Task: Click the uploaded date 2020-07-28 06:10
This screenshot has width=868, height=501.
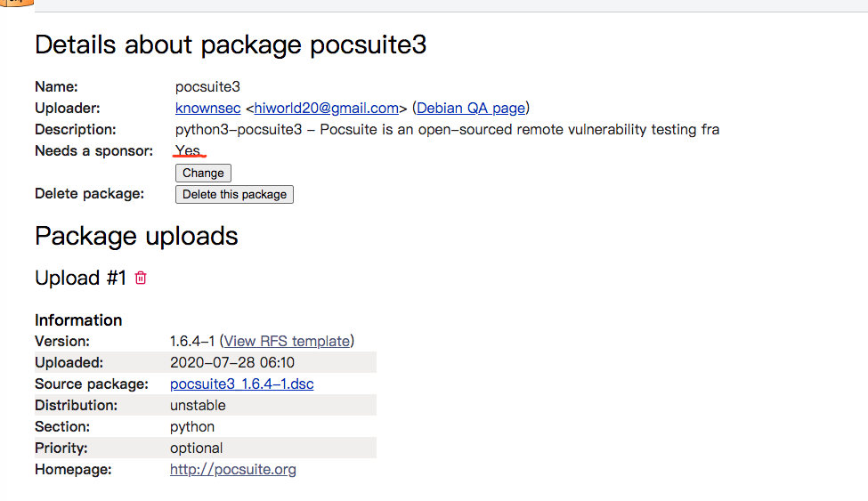Action: tap(232, 362)
